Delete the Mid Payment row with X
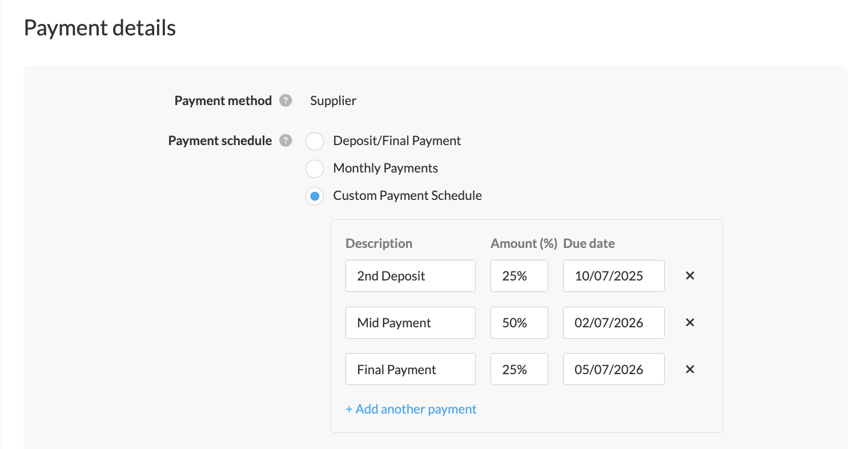This screenshot has width=868, height=449. point(689,323)
